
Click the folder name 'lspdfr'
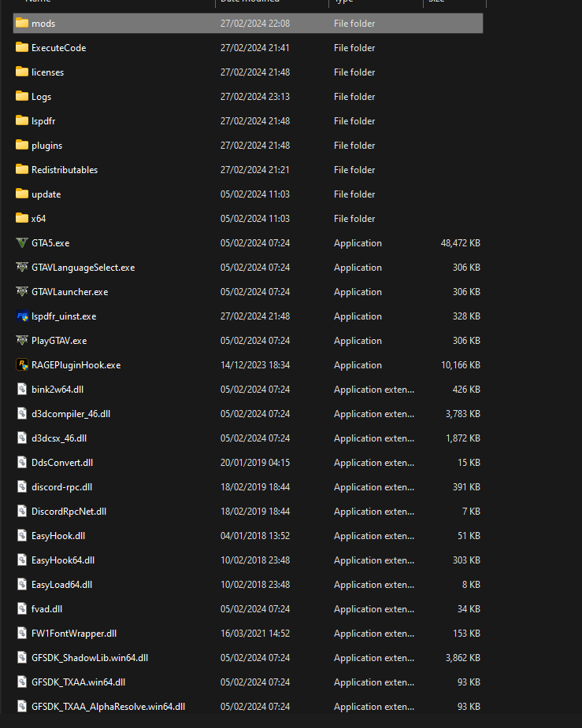[x=43, y=121]
